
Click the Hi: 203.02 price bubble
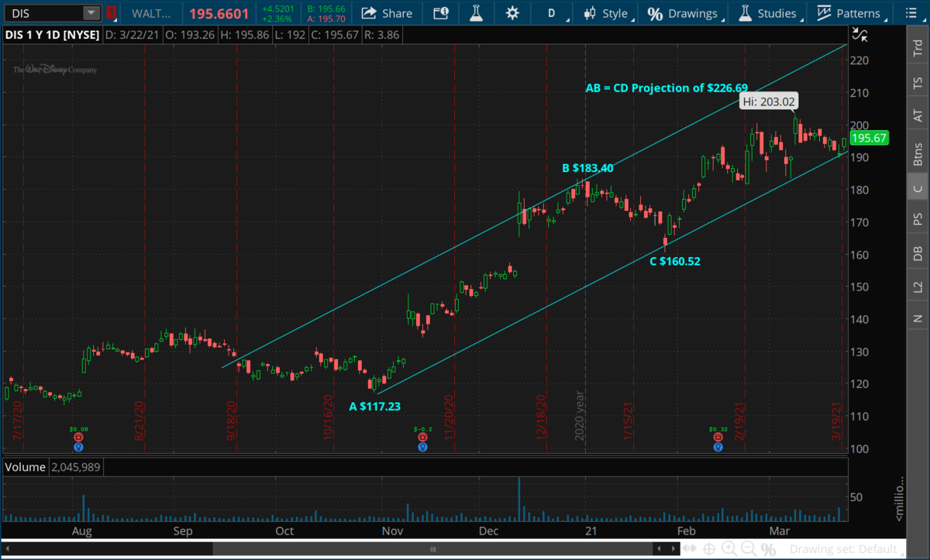769,101
